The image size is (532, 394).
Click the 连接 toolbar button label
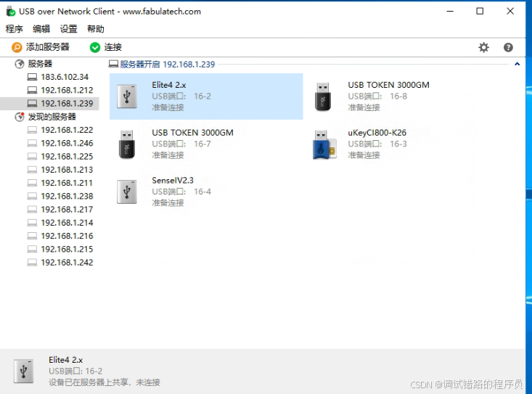click(x=113, y=47)
